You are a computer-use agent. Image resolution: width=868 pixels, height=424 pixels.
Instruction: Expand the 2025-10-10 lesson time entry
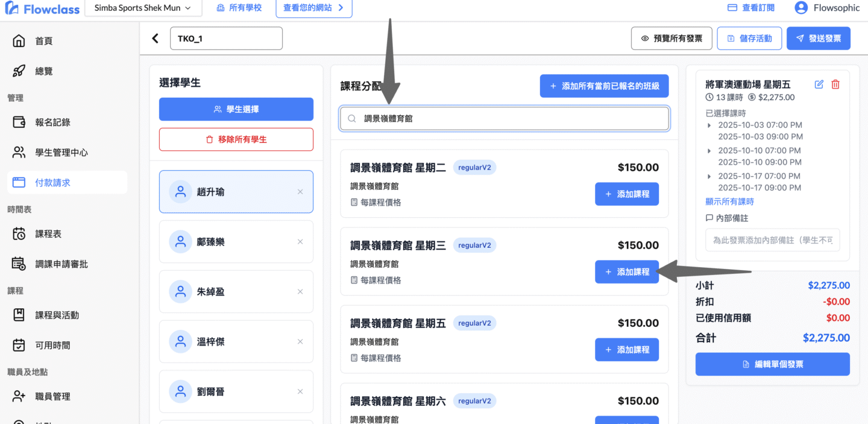coord(709,151)
